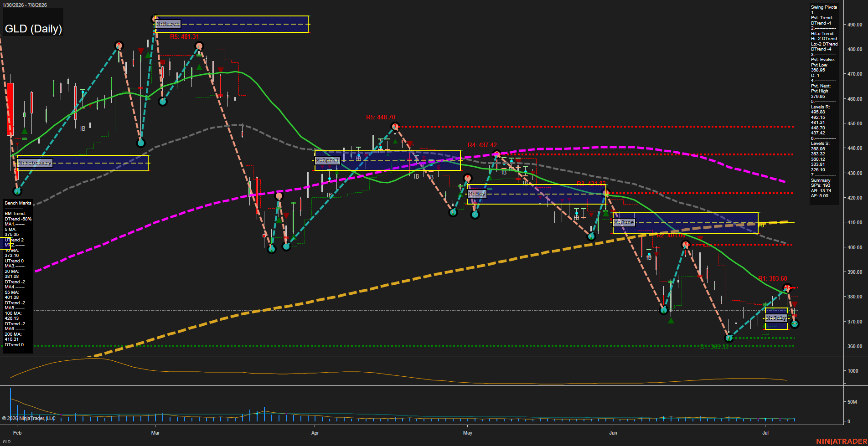
Task: Click the SP's: 193 summary entry
Action: point(821,185)
